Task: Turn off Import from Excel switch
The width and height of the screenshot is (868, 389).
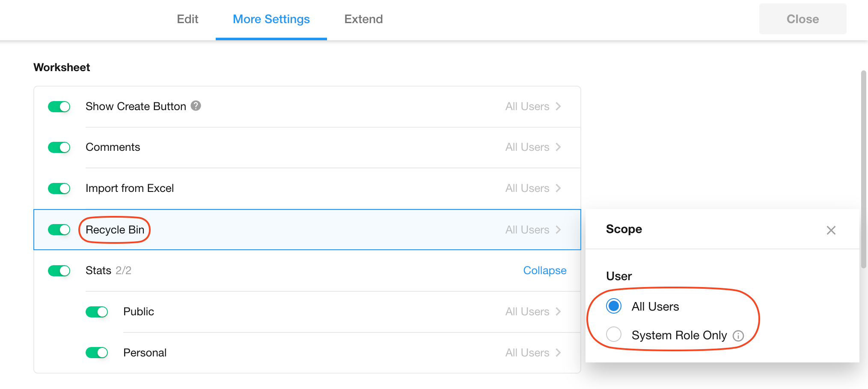Action: [x=59, y=189]
